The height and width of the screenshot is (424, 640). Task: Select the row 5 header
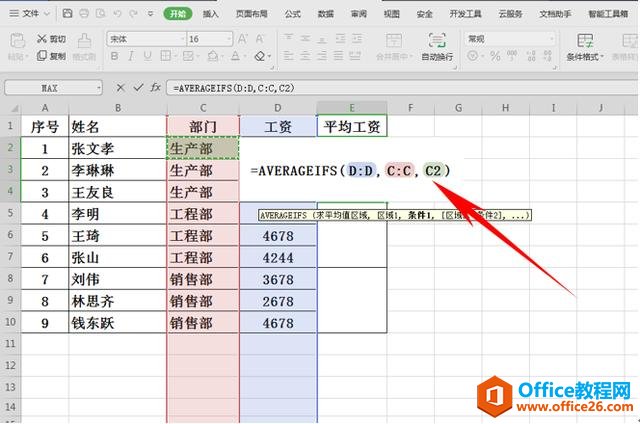10,213
